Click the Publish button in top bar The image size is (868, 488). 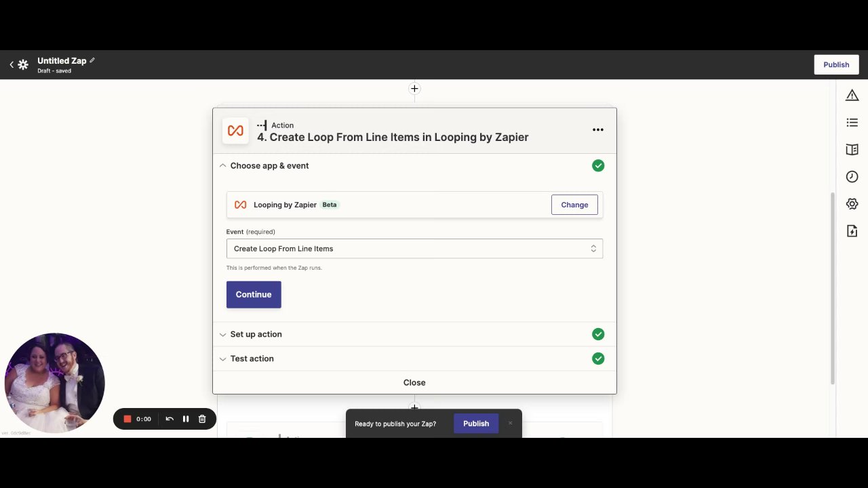pyautogui.click(x=836, y=64)
